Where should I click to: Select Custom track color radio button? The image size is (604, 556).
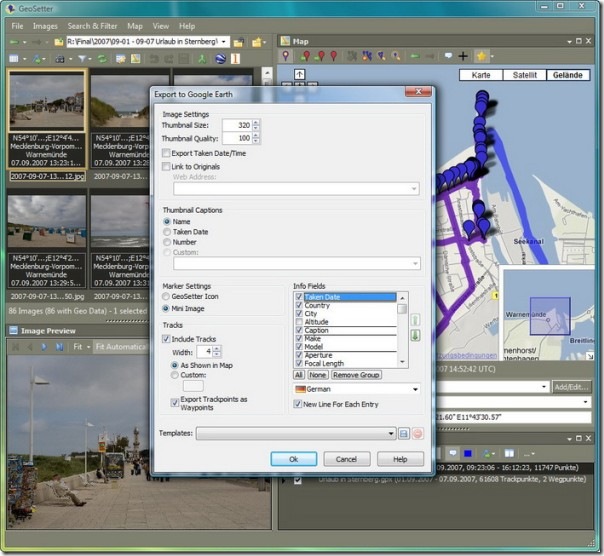(x=174, y=375)
